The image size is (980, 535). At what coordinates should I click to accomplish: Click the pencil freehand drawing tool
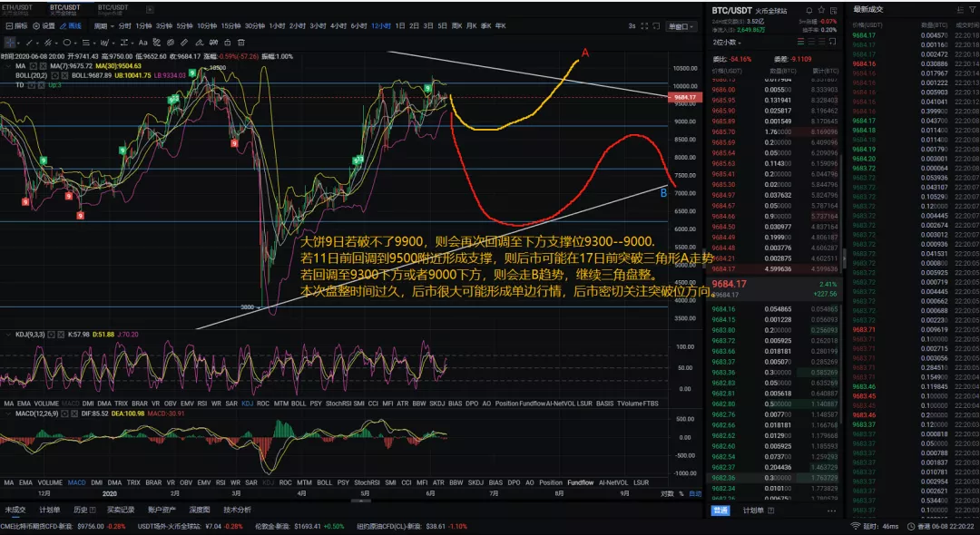pos(200,43)
